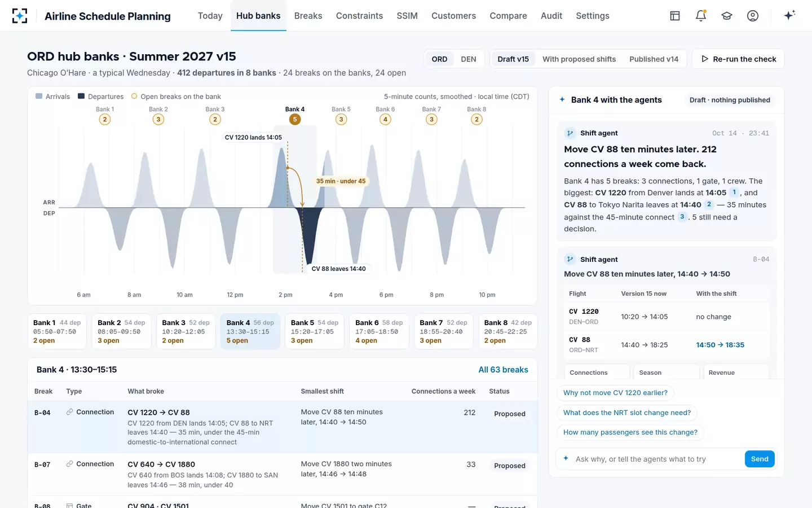Click citation marker 2 after 14:40

(709, 204)
